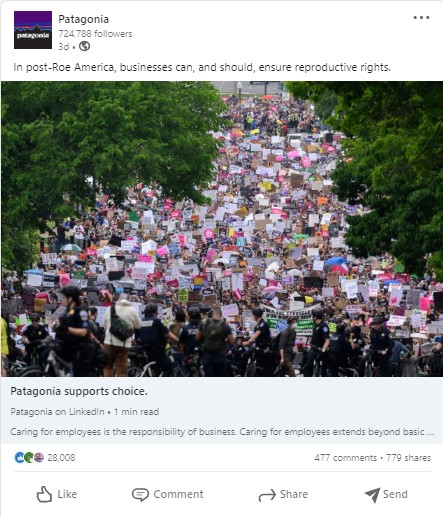443x517 pixels.
Task: Click the Like button label
Action: coord(67,494)
